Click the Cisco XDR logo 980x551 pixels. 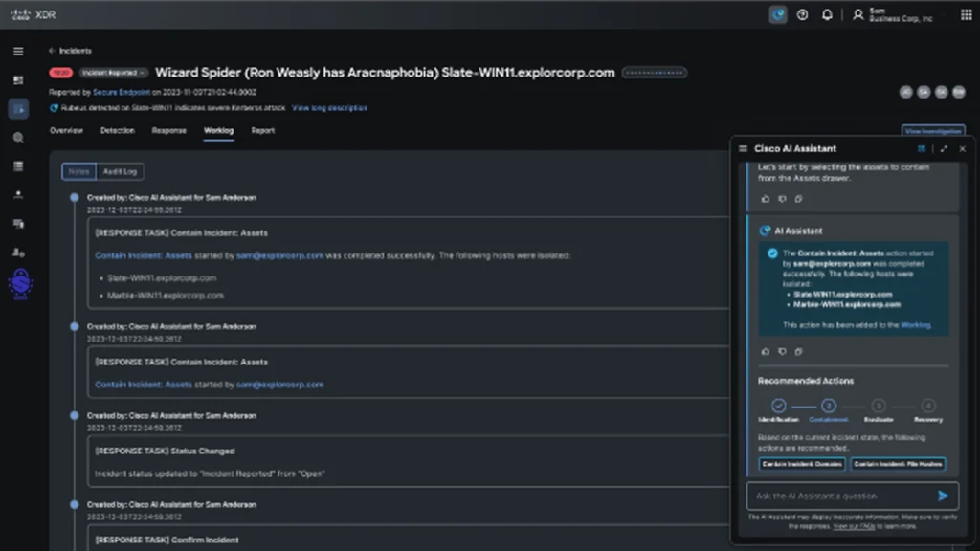(33, 14)
